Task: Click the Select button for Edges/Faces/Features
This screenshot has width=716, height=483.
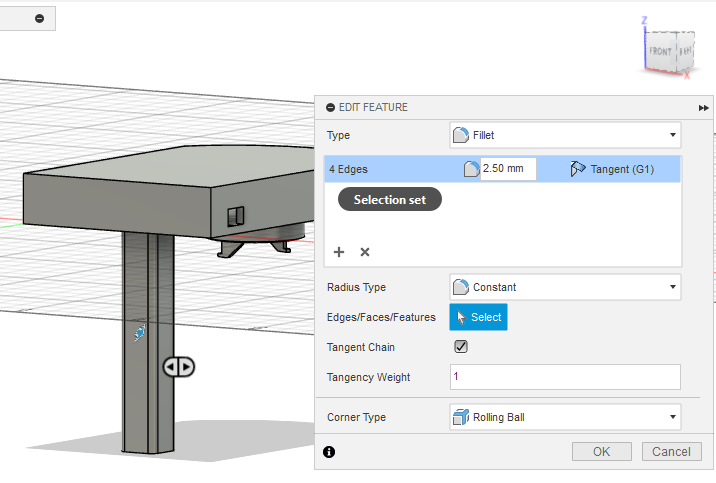Action: (x=478, y=317)
